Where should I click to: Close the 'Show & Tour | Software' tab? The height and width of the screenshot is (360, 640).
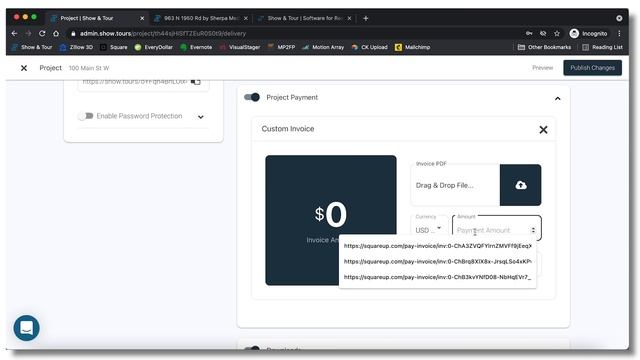click(x=349, y=18)
